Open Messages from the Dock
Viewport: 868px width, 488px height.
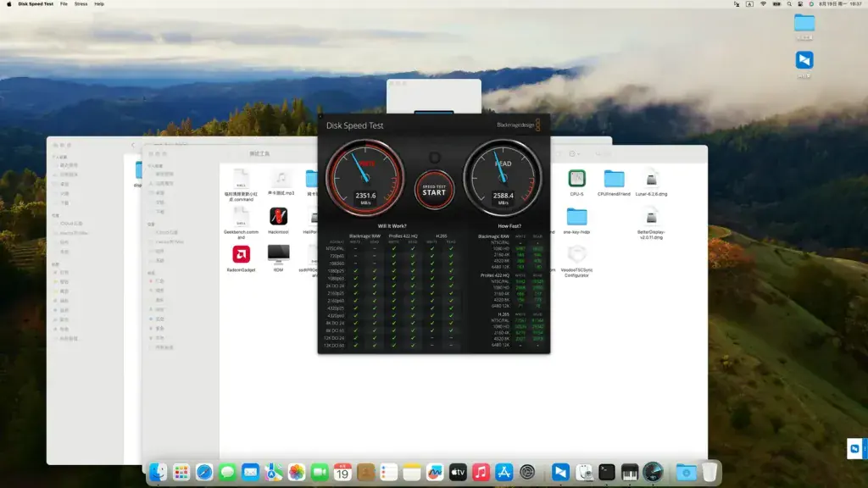tap(227, 472)
